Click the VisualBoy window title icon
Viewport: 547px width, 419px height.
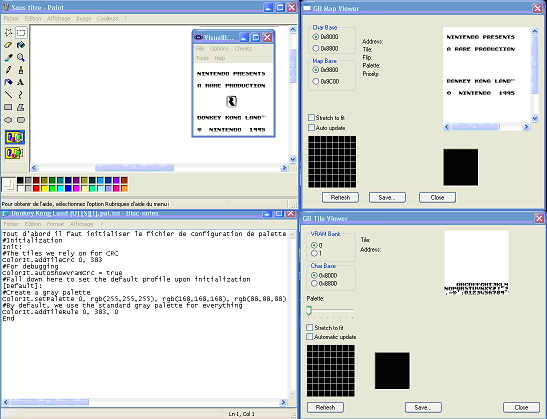[x=198, y=37]
